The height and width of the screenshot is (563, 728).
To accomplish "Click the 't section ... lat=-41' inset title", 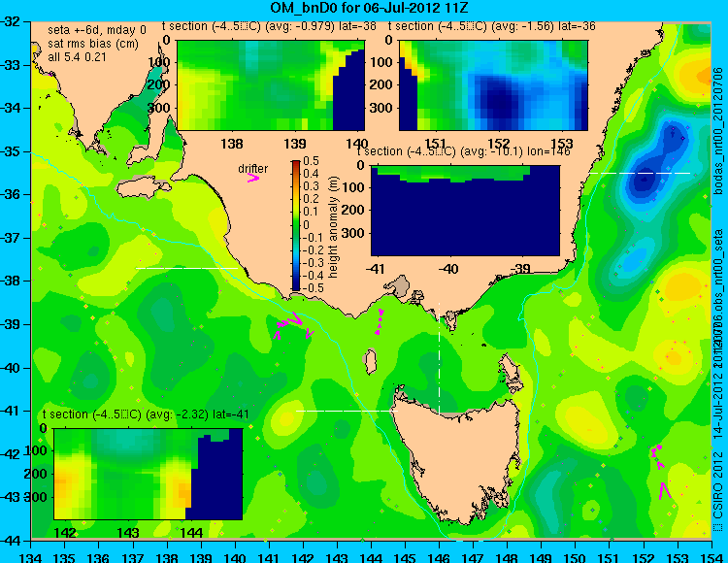I will click(146, 414).
